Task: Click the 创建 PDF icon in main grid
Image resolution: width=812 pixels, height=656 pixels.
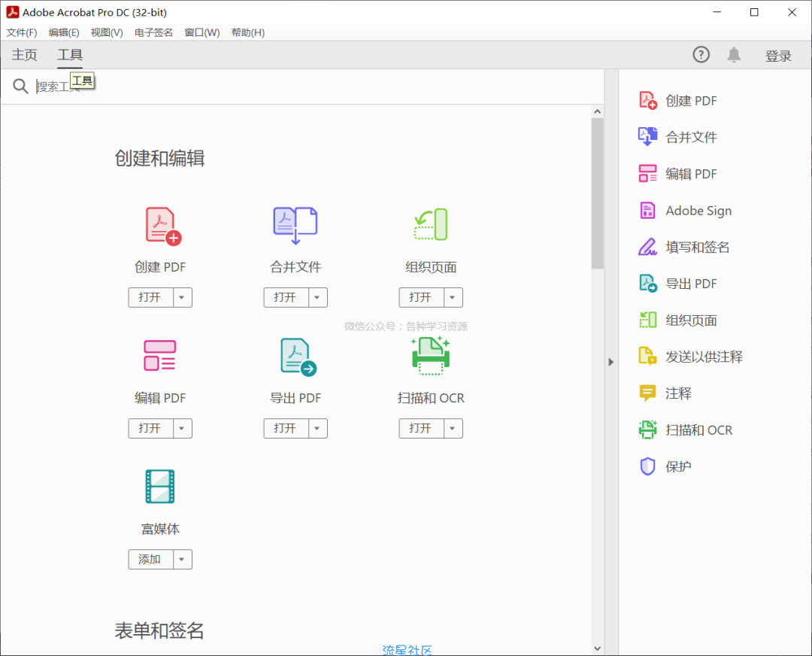Action: coord(163,226)
